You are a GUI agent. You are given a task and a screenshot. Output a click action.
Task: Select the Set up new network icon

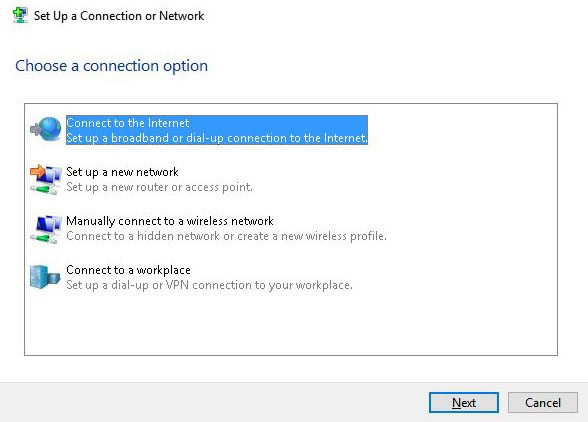coord(45,179)
